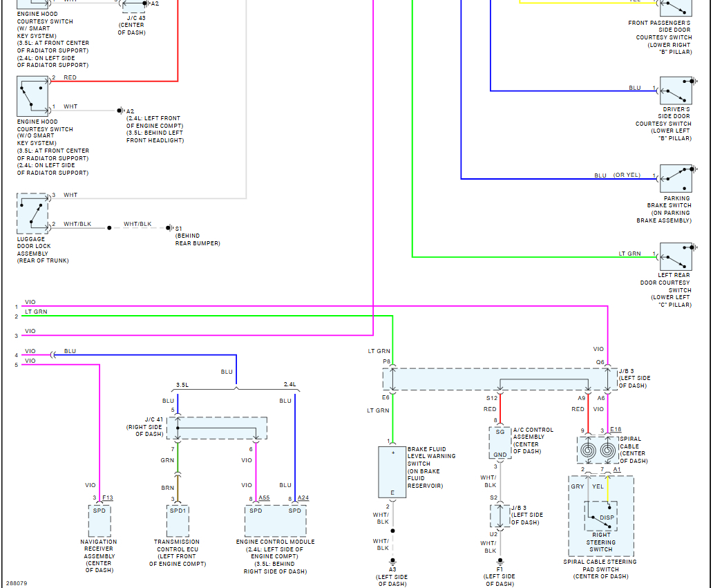This screenshot has width=713, height=588.
Task: Select connector label E18 at spiral cable
Action: [x=616, y=429]
